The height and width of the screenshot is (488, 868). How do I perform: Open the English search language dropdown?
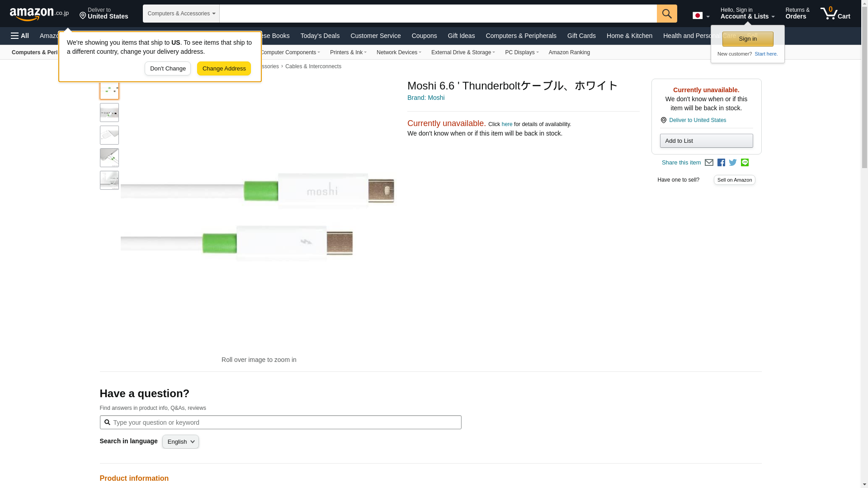coord(180,442)
